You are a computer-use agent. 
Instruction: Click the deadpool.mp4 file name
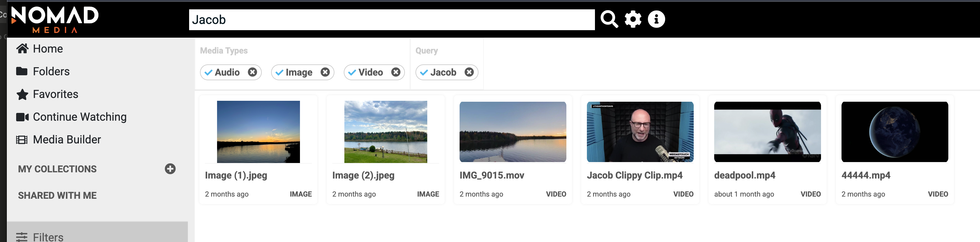tap(745, 175)
